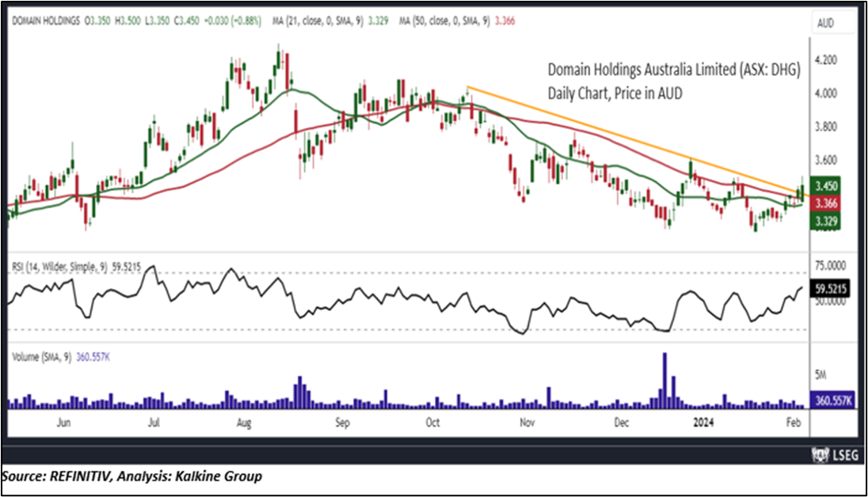
Task: Click the Jul label on time axis
Action: pyautogui.click(x=154, y=423)
